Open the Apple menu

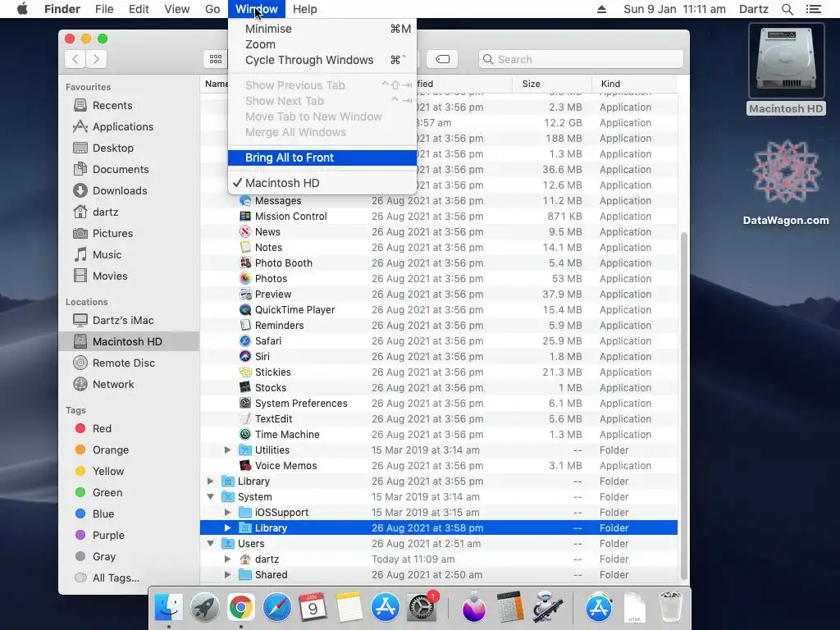tap(22, 9)
